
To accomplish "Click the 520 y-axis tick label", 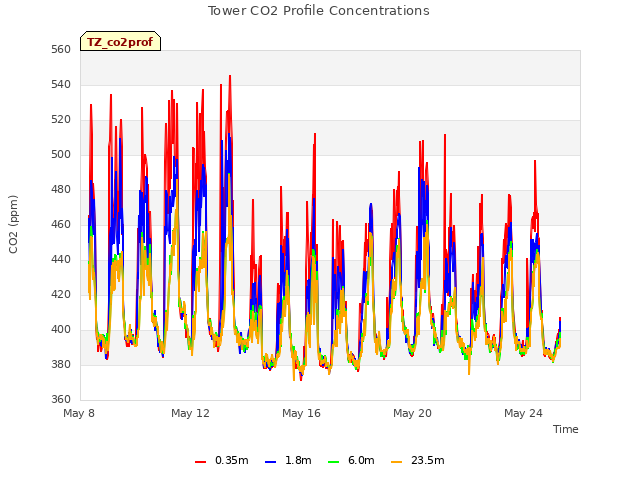I will click(x=61, y=120).
